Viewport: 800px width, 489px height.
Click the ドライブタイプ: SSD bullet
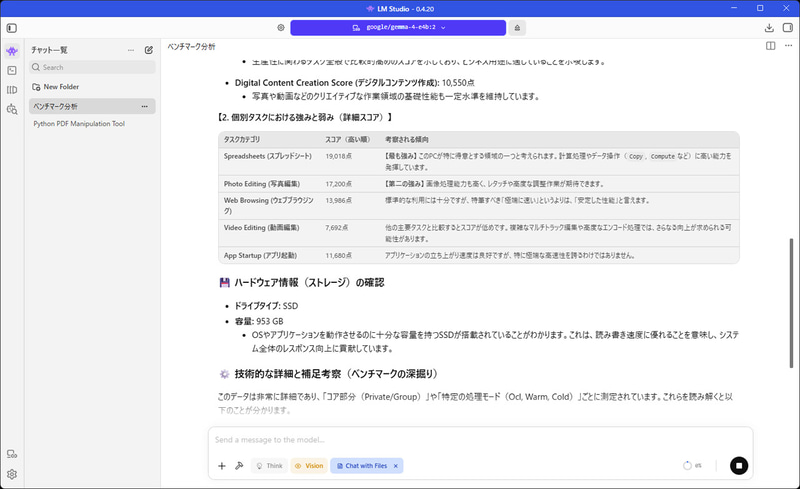(266, 306)
